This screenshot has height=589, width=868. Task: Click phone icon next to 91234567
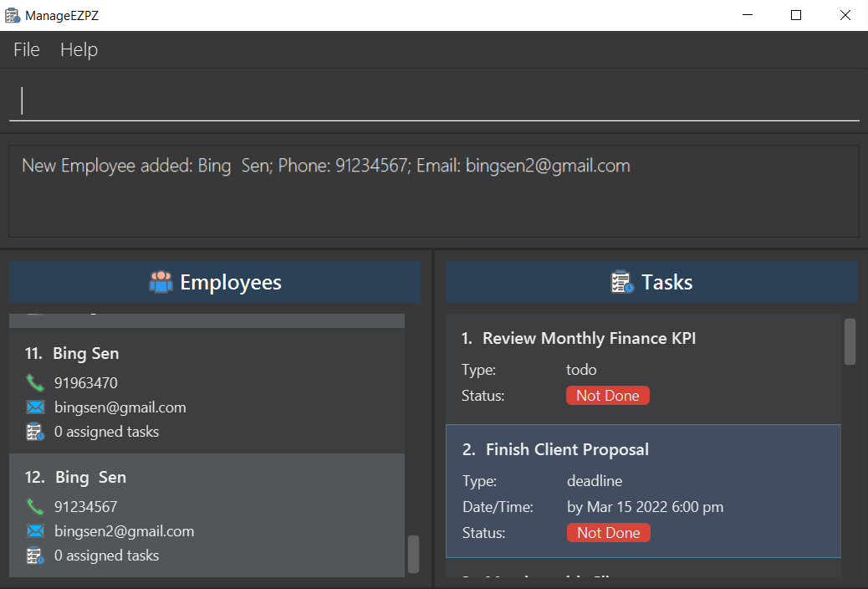(35, 506)
